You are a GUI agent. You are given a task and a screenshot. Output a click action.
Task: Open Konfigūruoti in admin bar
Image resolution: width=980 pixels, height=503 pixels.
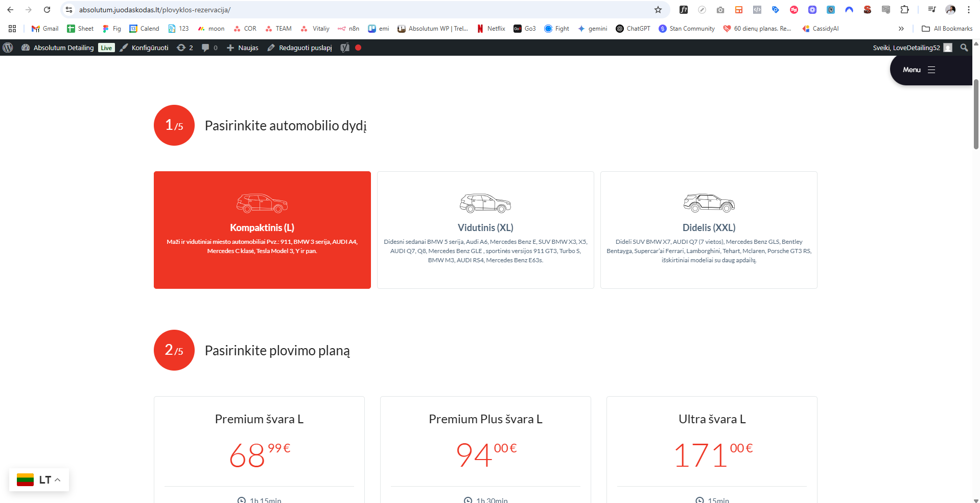point(144,48)
